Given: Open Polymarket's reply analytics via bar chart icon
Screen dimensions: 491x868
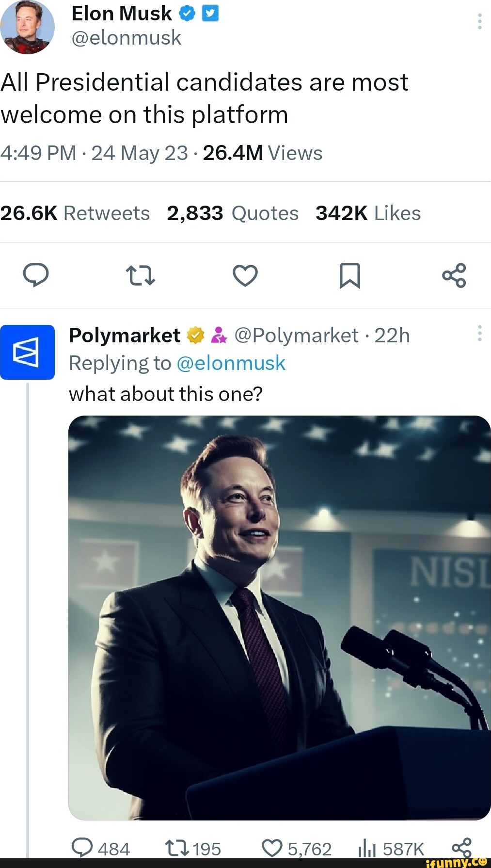Looking at the screenshot, I should point(367,846).
